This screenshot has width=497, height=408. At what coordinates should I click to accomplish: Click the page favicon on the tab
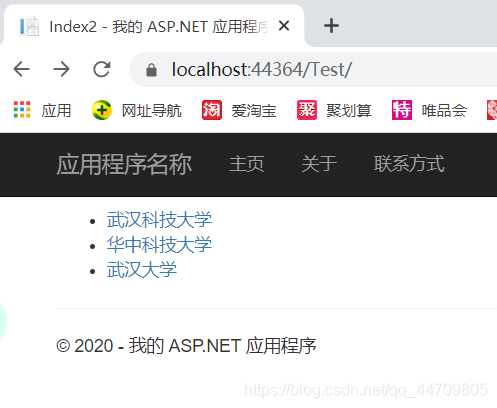[x=29, y=26]
